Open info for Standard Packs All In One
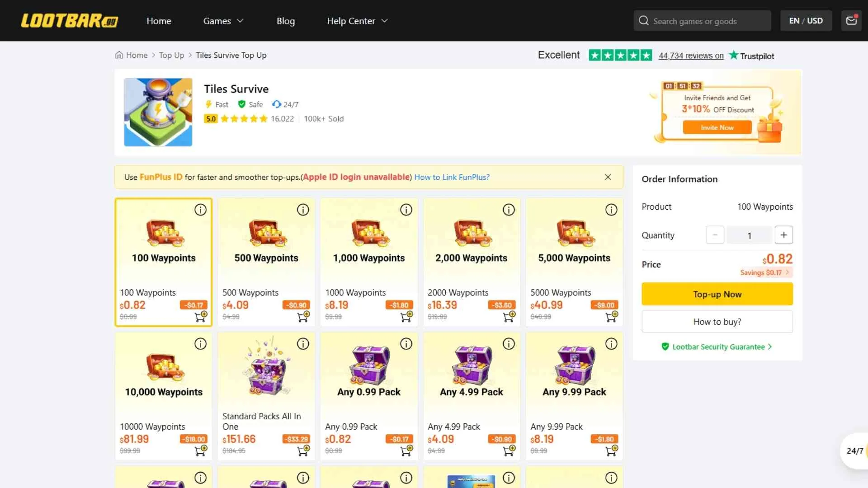 click(303, 344)
